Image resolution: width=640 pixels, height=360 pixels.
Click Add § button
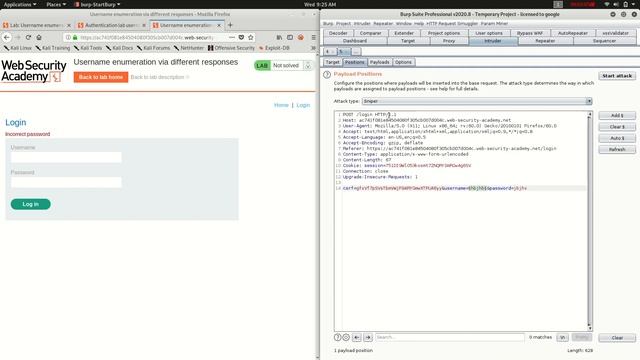(617, 116)
